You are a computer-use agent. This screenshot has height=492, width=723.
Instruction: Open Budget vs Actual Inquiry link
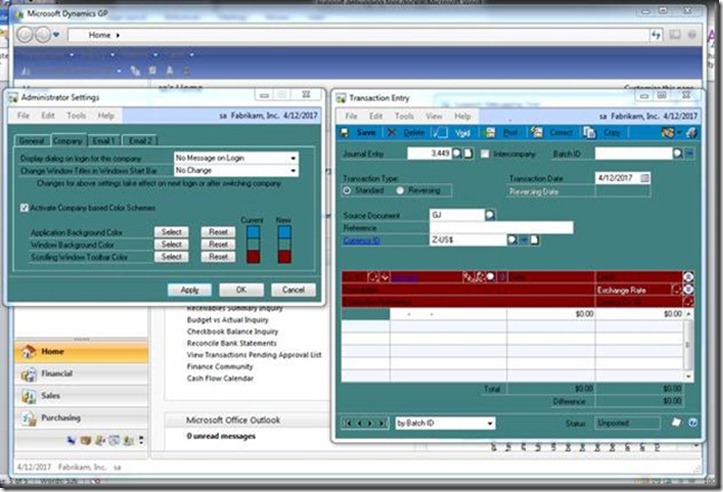click(x=228, y=320)
